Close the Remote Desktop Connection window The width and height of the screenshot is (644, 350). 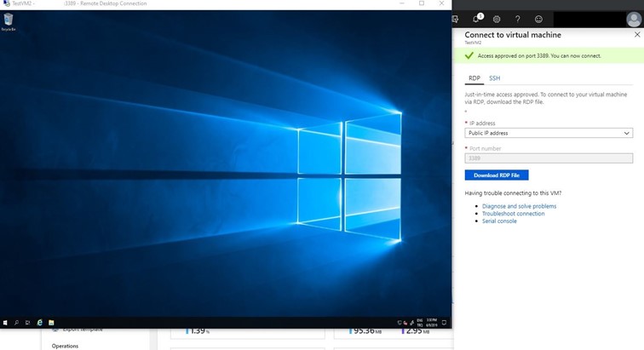coord(441,3)
